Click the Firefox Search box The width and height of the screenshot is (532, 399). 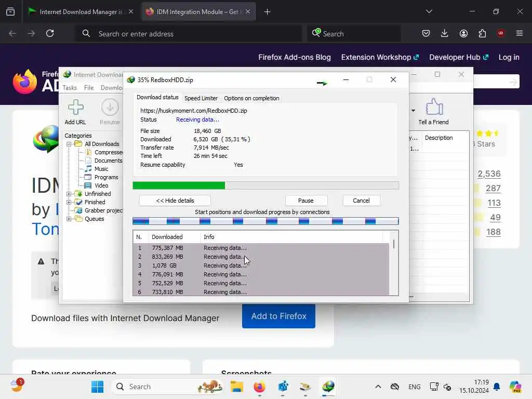(x=354, y=34)
